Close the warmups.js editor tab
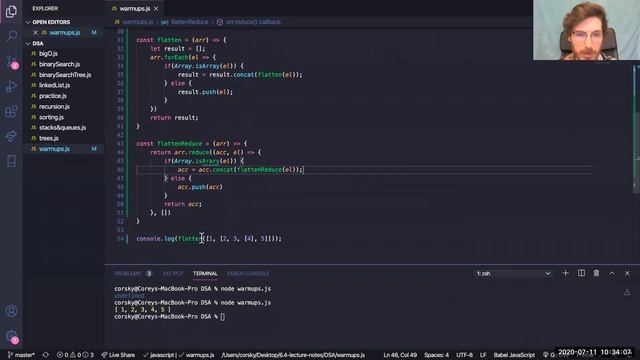 156,8
